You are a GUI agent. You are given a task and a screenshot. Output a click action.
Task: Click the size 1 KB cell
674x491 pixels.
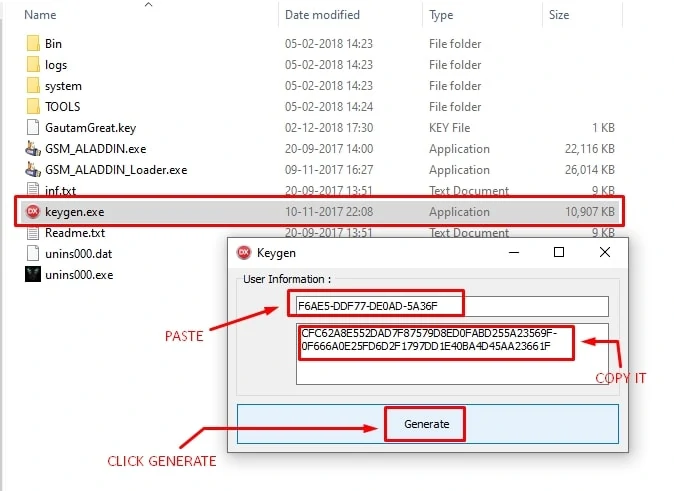tap(603, 128)
